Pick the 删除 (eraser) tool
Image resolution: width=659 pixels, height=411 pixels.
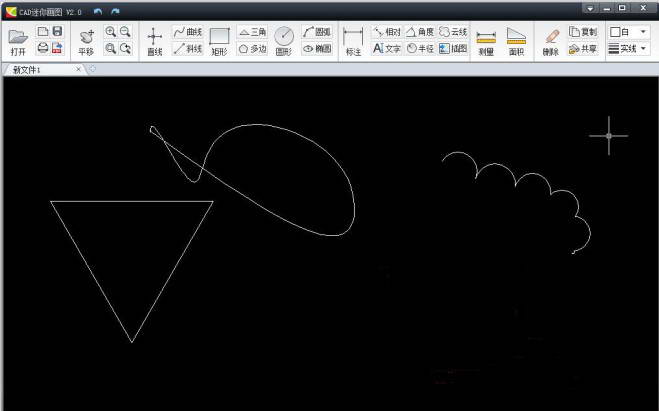tap(551, 41)
